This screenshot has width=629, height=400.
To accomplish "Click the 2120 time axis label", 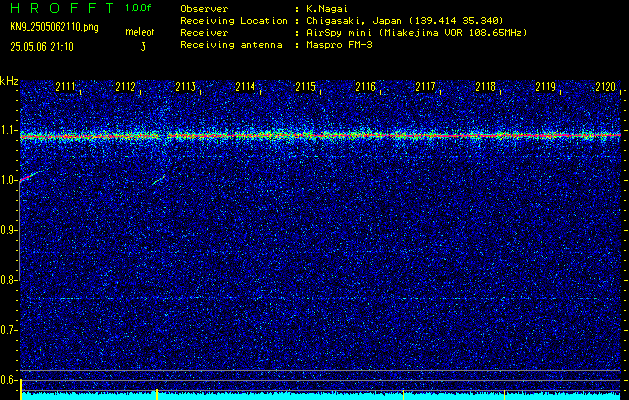I will [x=605, y=86].
